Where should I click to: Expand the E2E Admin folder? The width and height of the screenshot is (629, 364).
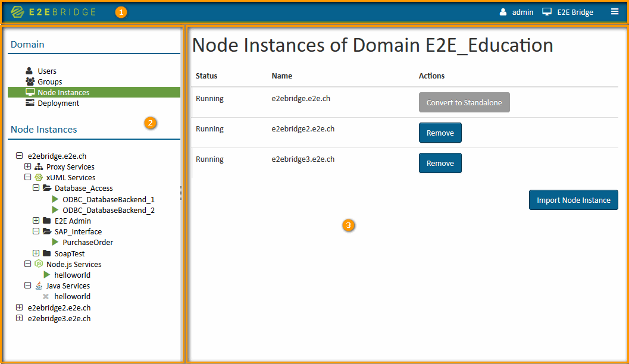[x=36, y=221]
